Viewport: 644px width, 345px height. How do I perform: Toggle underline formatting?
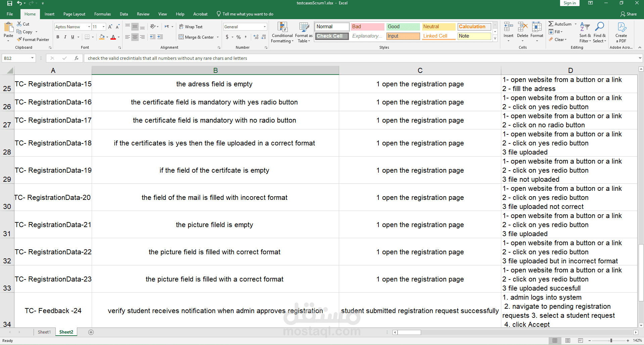pos(73,37)
